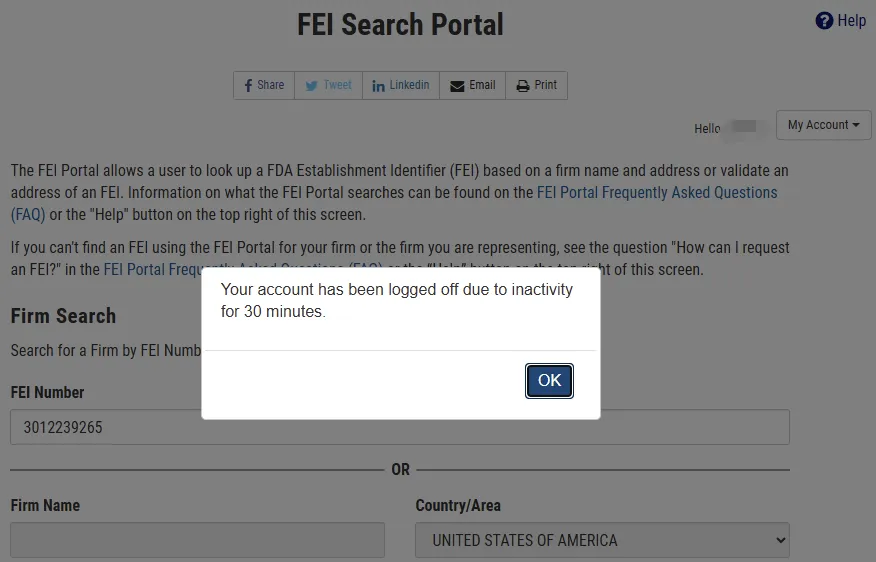Focus the Firm Name text field
This screenshot has width=876, height=562.
[197, 540]
